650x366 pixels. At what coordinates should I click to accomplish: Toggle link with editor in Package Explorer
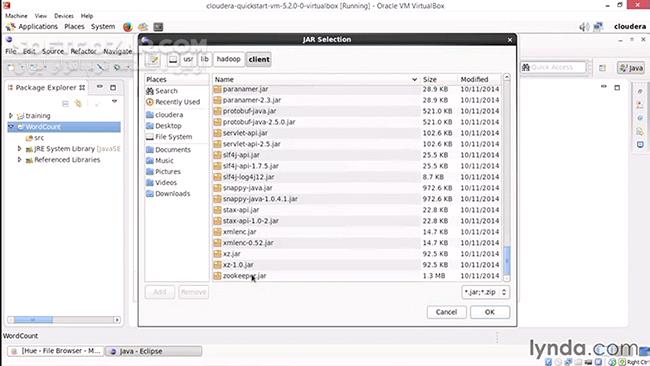pyautogui.click(x=78, y=103)
